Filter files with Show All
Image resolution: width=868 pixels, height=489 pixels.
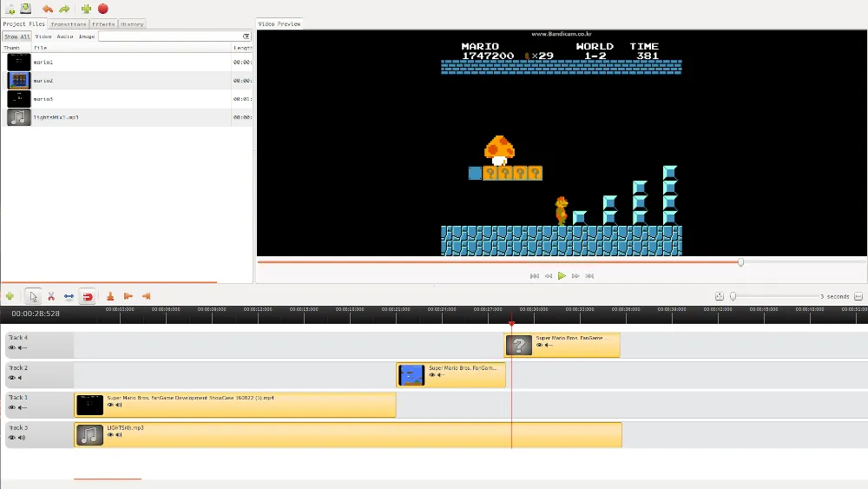coord(16,36)
